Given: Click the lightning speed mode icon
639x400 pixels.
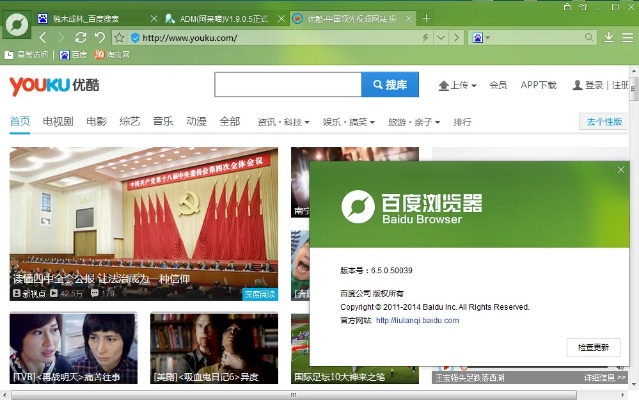Looking at the screenshot, I should (425, 38).
